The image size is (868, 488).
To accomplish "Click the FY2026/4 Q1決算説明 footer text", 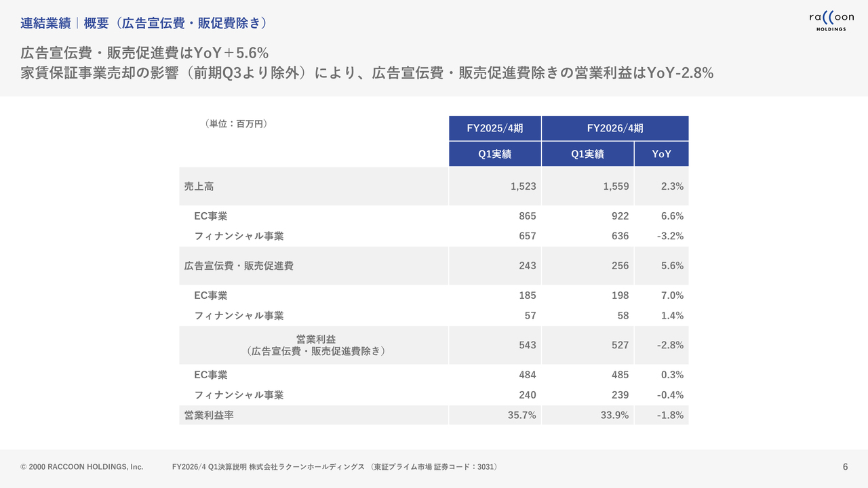I will coord(335,467).
